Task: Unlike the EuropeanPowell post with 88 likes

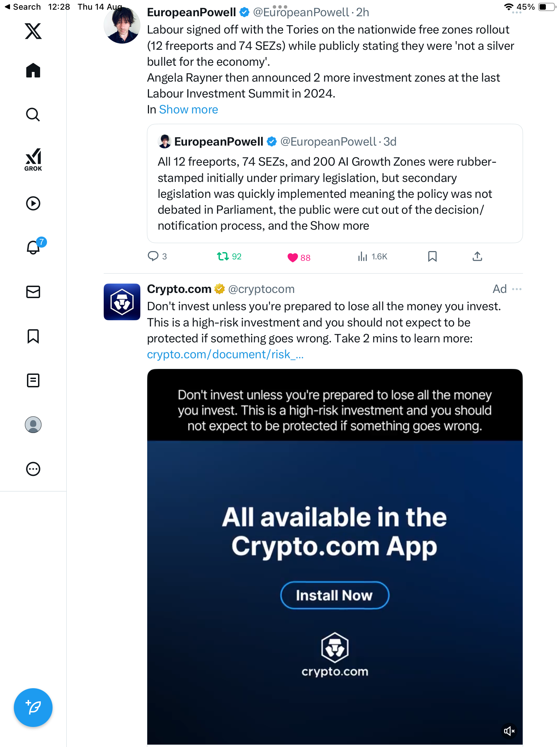Action: point(293,257)
